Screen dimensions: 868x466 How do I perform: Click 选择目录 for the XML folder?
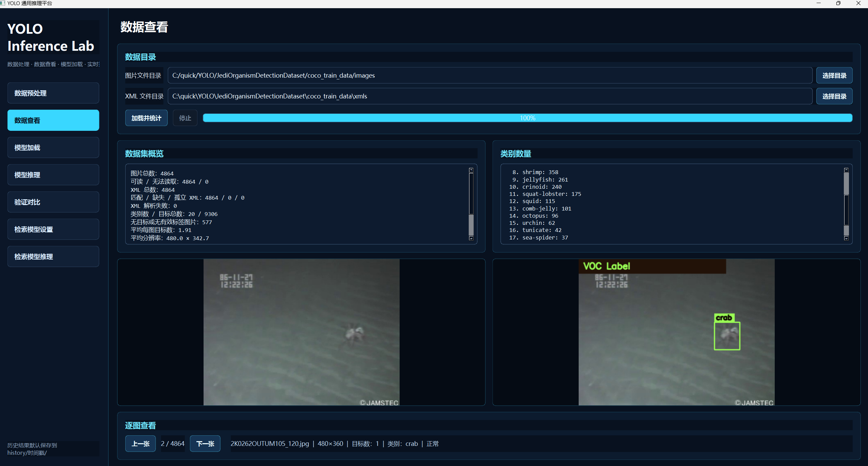[x=834, y=96]
